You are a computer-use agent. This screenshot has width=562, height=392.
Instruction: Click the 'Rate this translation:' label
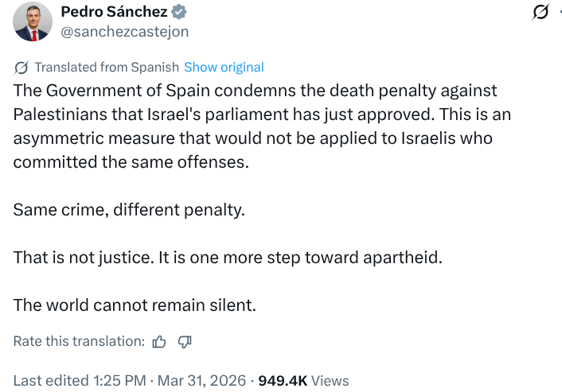coord(79,341)
